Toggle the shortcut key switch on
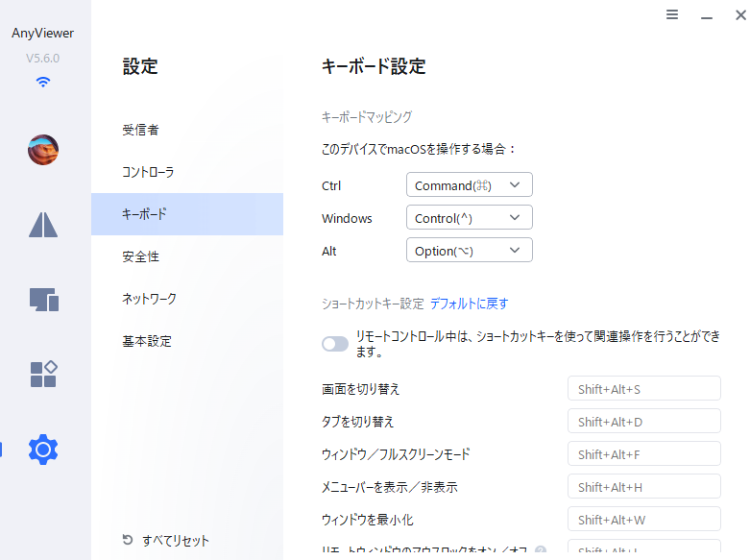 pos(335,344)
